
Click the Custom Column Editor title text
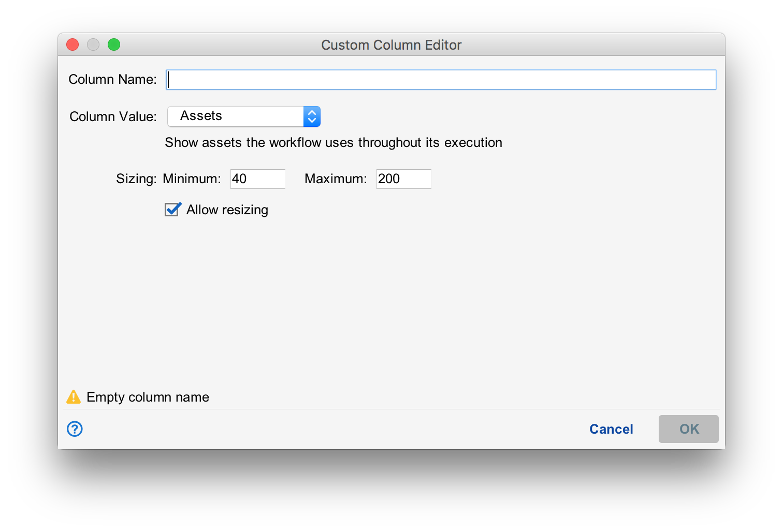tap(391, 45)
